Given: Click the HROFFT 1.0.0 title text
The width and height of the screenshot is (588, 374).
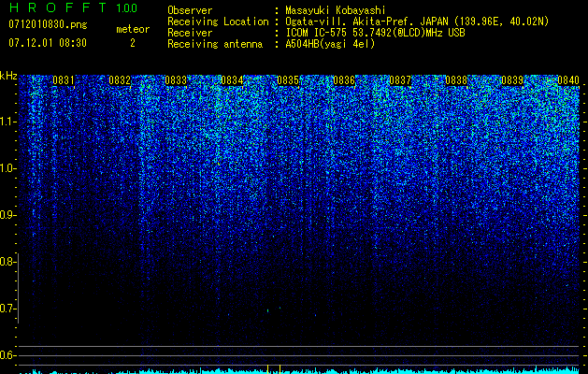Looking at the screenshot, I should click(73, 7).
